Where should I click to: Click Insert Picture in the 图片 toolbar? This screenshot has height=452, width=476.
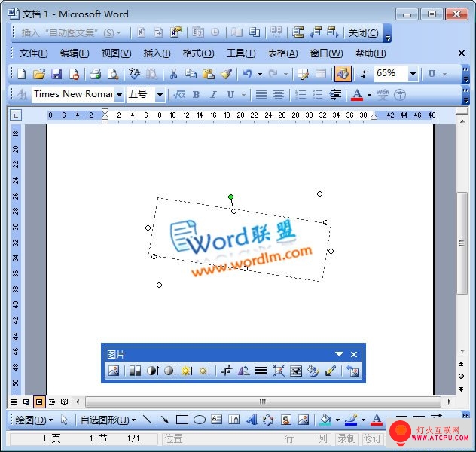pos(114,371)
